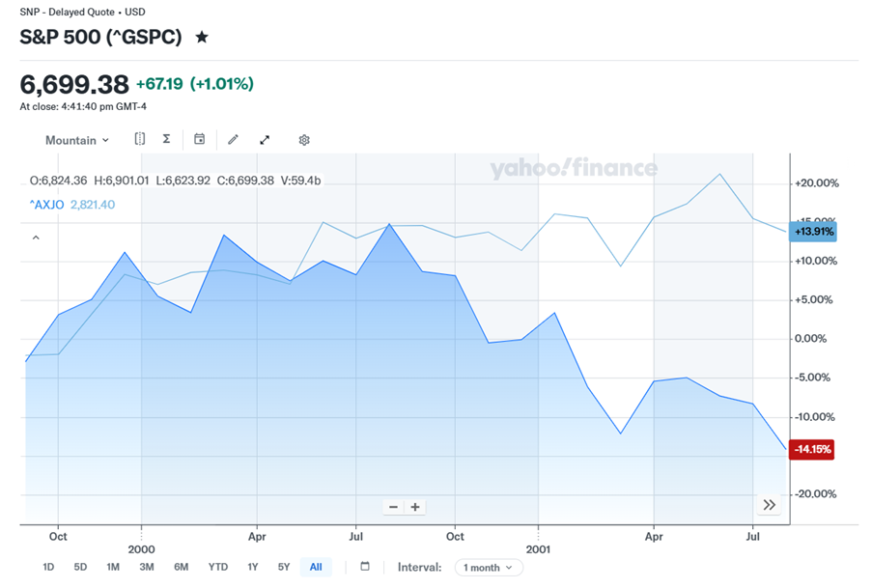872x588 pixels.
Task: Select the 3M range
Action: coord(146,567)
